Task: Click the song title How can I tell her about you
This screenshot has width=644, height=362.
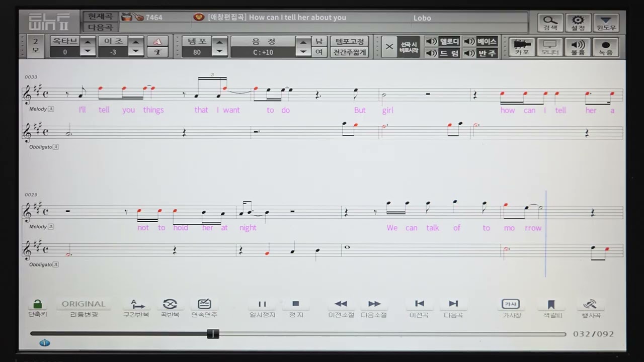Action: tap(297, 18)
